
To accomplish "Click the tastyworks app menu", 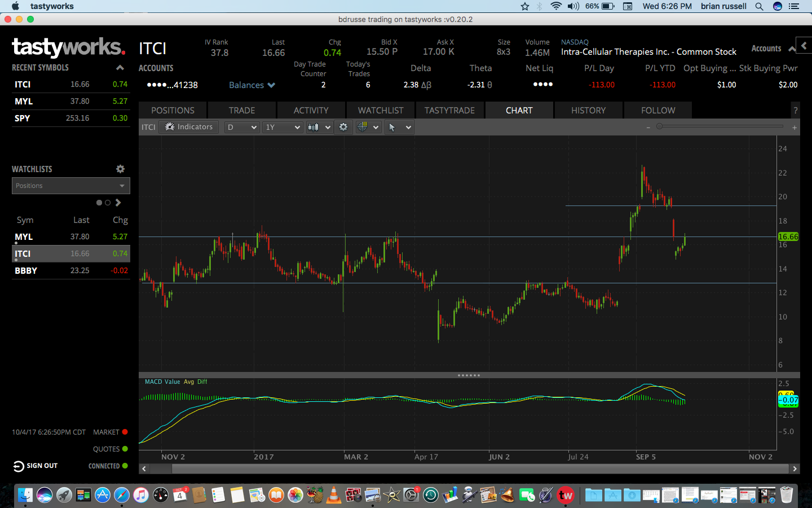I will 52,6.
